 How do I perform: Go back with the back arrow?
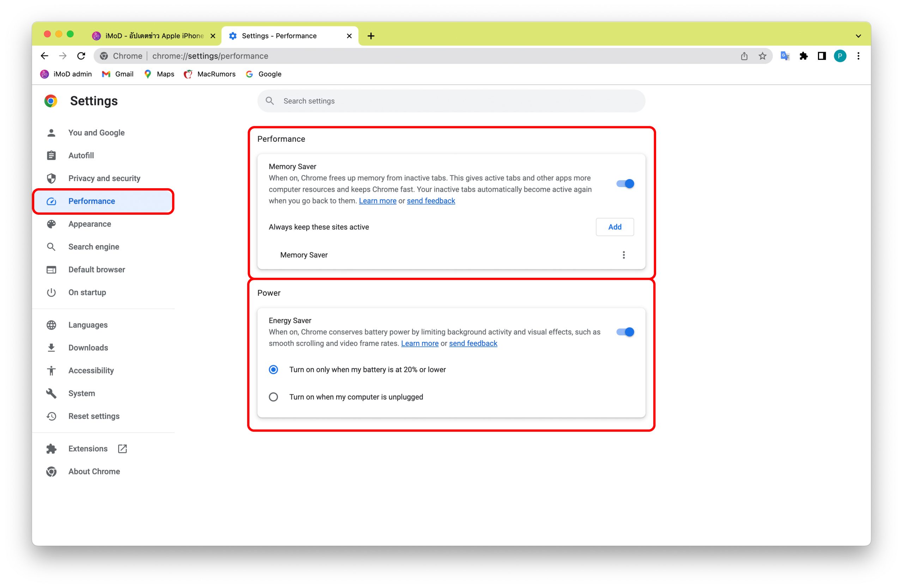(44, 56)
